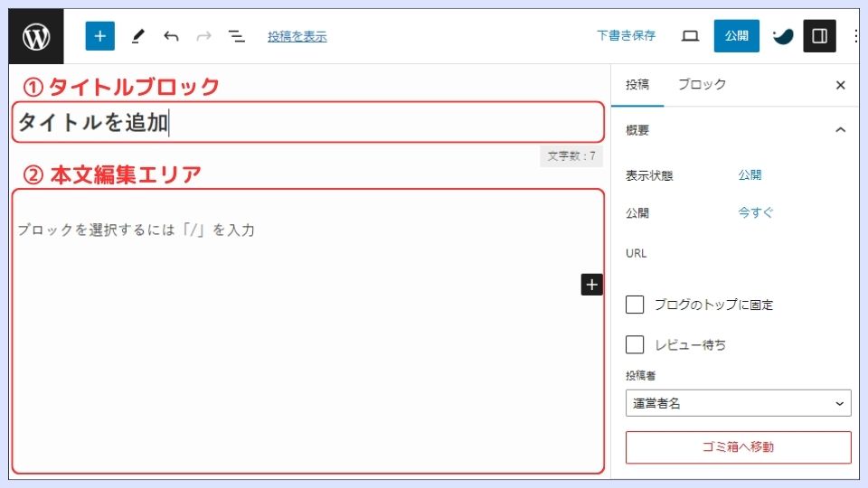Select the pencil edit tool

(x=137, y=36)
